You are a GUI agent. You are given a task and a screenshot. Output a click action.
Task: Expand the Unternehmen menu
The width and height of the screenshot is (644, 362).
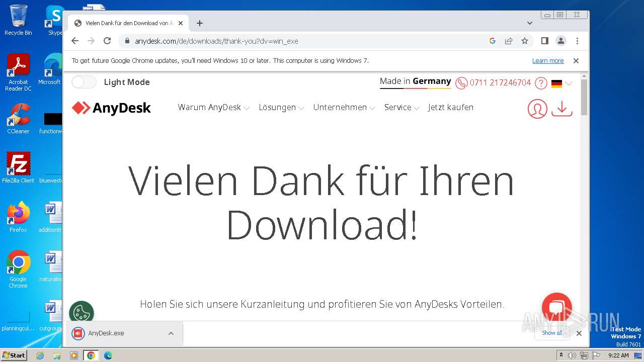pyautogui.click(x=344, y=108)
